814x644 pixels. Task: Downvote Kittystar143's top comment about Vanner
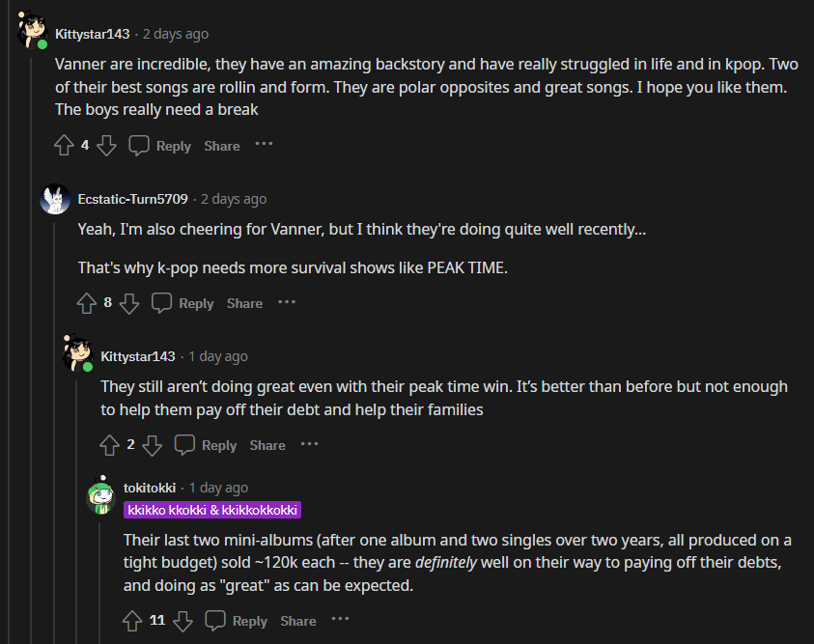pos(106,146)
